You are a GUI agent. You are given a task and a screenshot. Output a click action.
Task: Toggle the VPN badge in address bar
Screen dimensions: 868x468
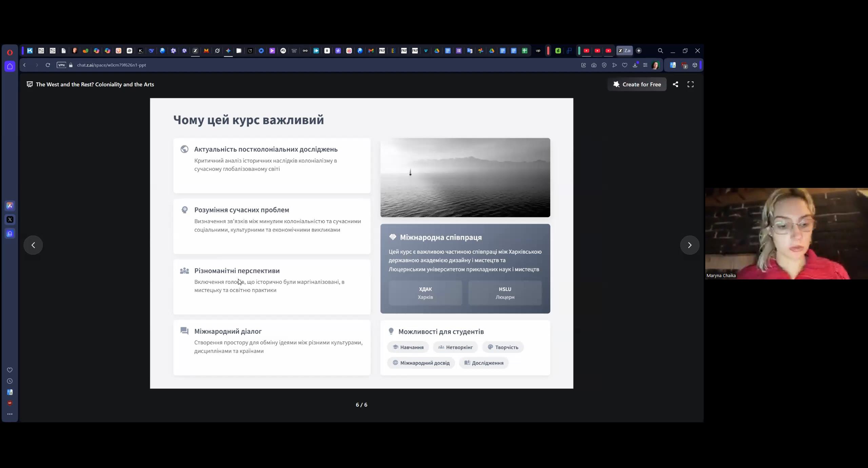pyautogui.click(x=61, y=65)
